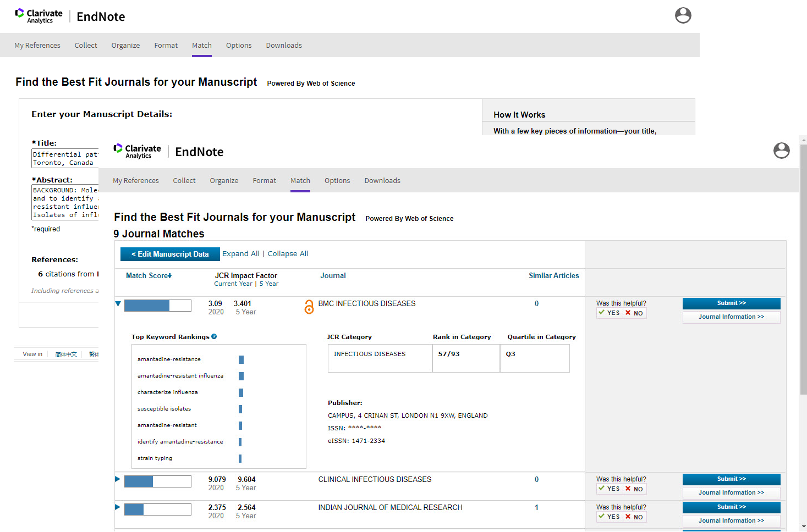Select Match in background window
Viewport: 807px width, 532px height.
202,45
